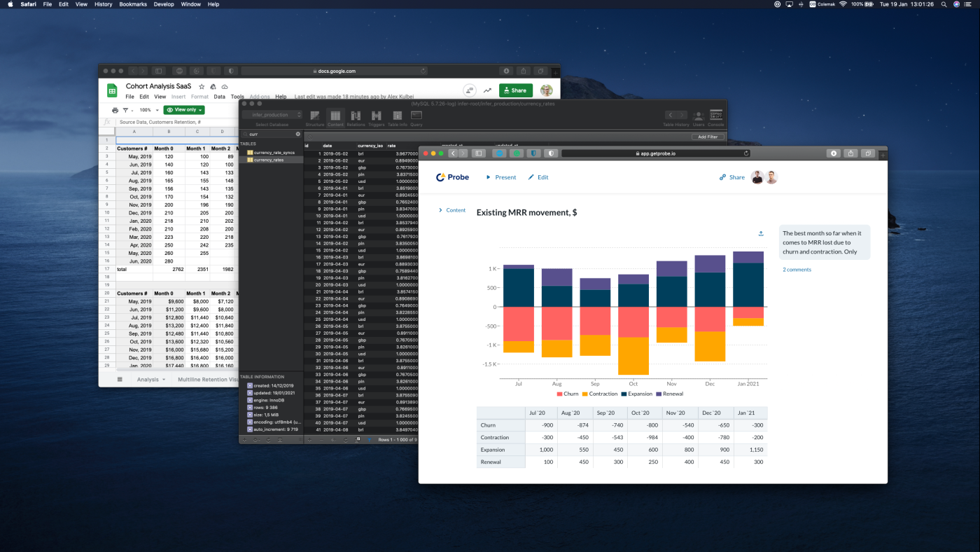Click the Google Sheets home icon

click(112, 90)
